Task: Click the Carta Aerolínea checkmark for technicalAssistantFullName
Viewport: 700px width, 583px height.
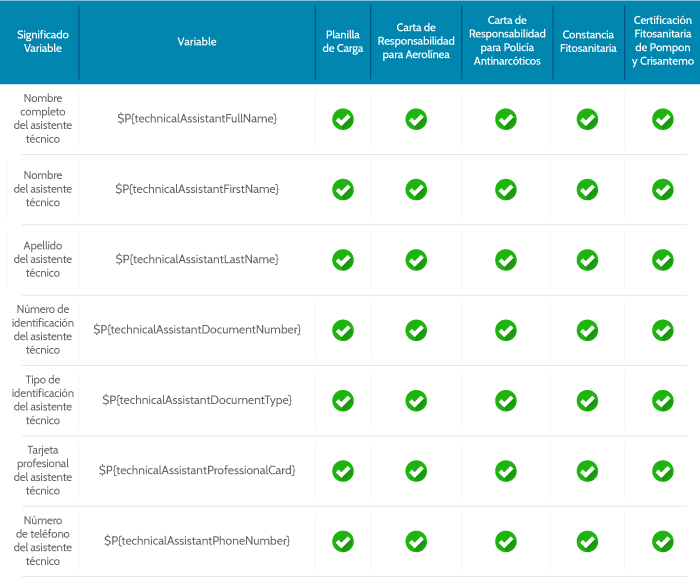Action: point(416,119)
